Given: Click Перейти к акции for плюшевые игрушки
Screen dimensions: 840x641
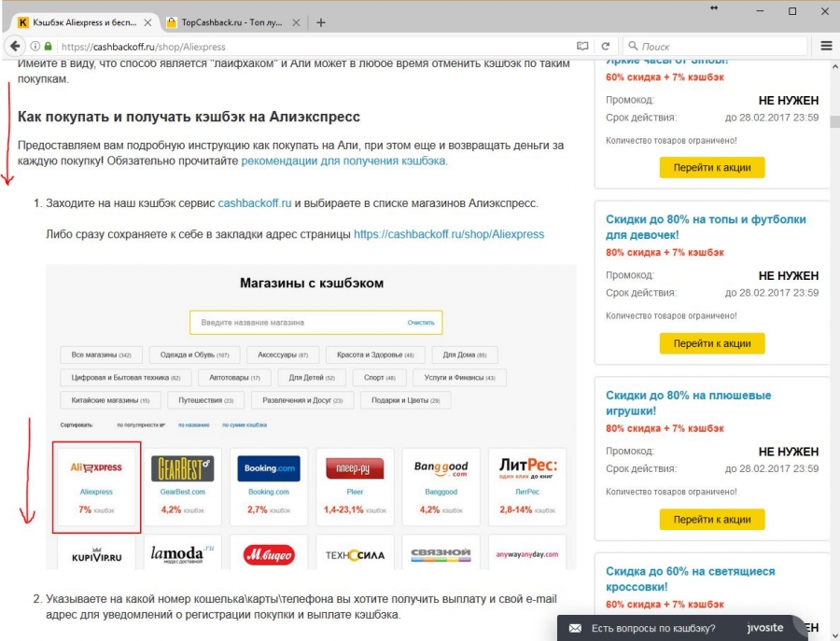Looking at the screenshot, I should pyautogui.click(x=712, y=520).
